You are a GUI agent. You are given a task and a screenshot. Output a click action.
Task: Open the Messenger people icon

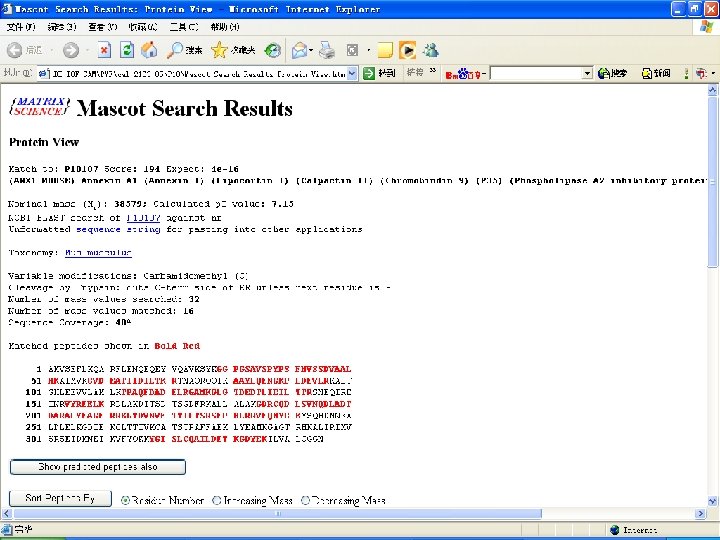tap(431, 50)
